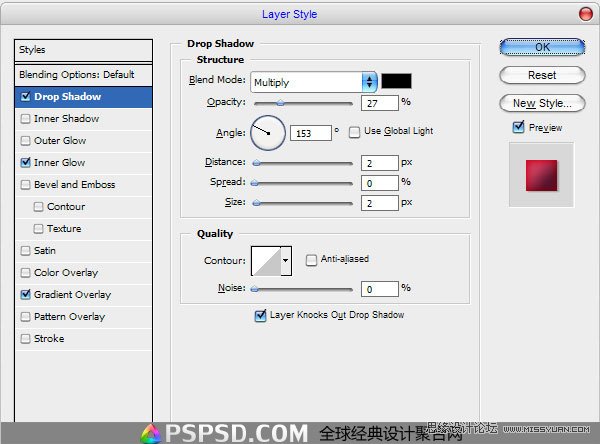
Task: Open the Gradient Overlay settings label
Action: click(x=72, y=294)
